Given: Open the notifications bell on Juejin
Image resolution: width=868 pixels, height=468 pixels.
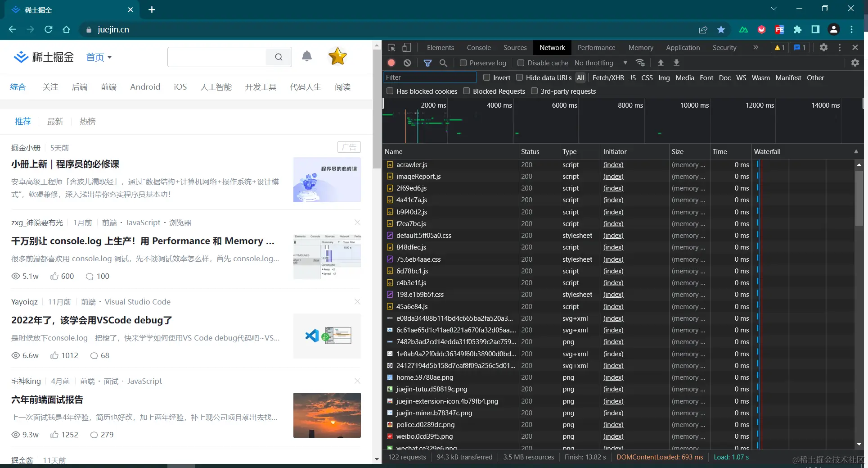Looking at the screenshot, I should click(307, 56).
